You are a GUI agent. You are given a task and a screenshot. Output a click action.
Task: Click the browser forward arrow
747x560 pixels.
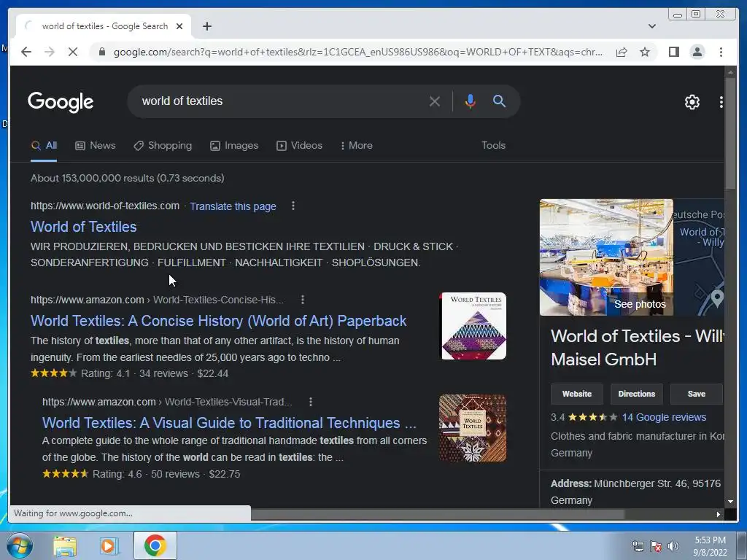[x=50, y=52]
